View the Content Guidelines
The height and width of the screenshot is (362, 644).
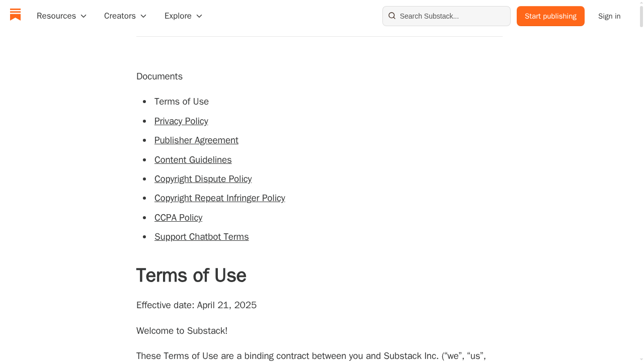[x=193, y=159]
